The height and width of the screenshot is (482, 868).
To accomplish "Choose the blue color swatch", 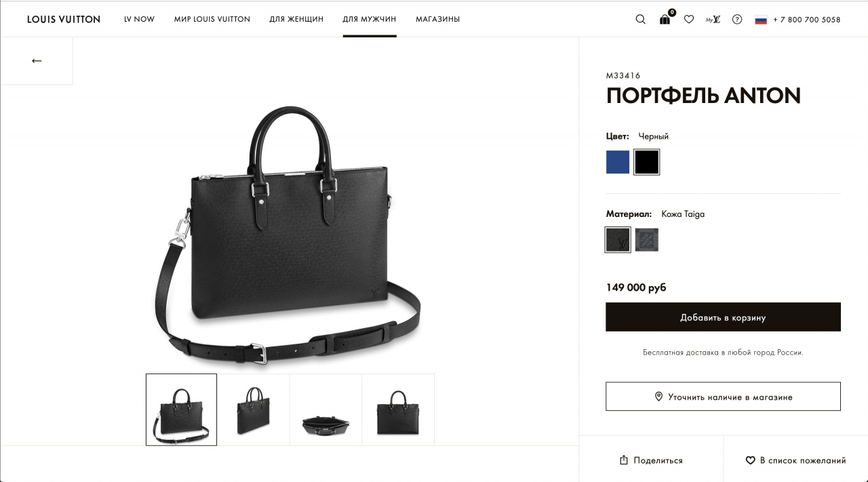I will [618, 162].
